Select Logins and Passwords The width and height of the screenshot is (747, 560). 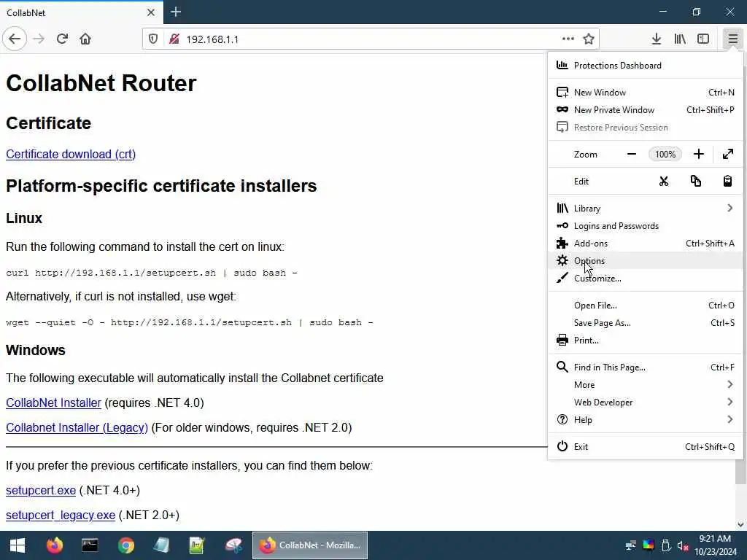tap(645, 226)
